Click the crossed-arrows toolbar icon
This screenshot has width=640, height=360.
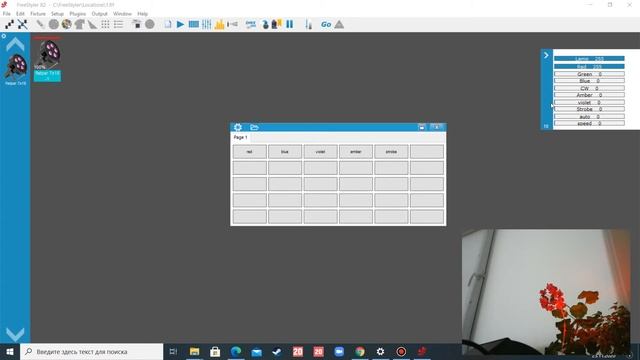[22, 24]
